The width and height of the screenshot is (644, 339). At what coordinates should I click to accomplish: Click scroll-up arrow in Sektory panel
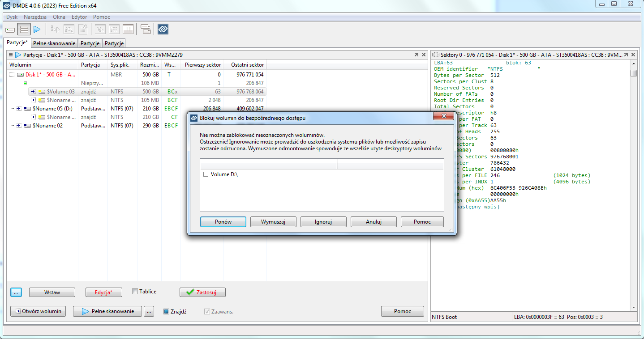click(x=633, y=63)
